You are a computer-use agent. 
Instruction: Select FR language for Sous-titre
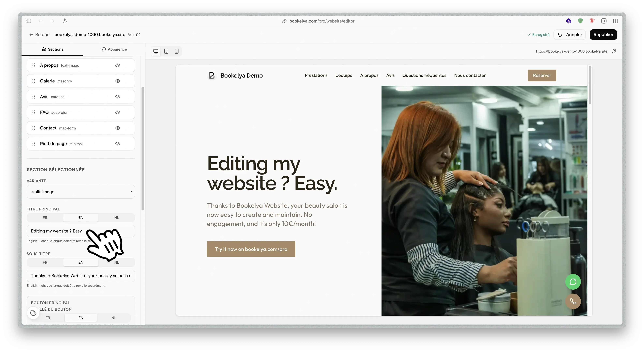pyautogui.click(x=45, y=262)
